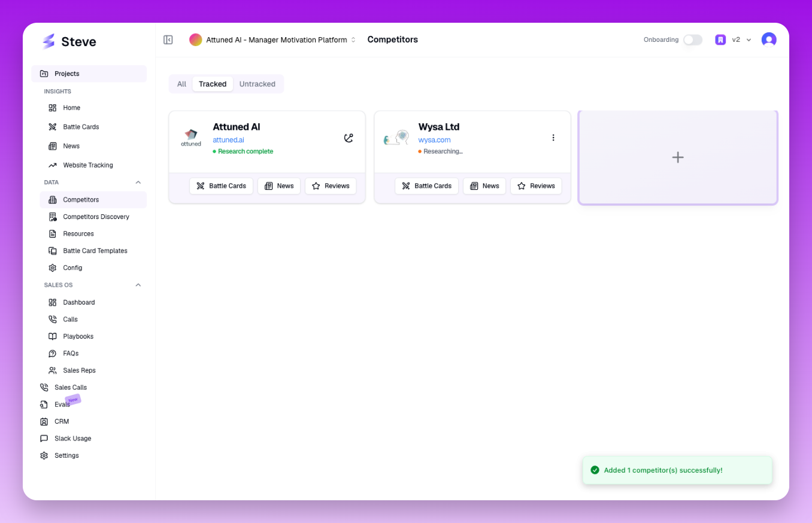Open Battle Cards in the sidebar

tap(81, 127)
